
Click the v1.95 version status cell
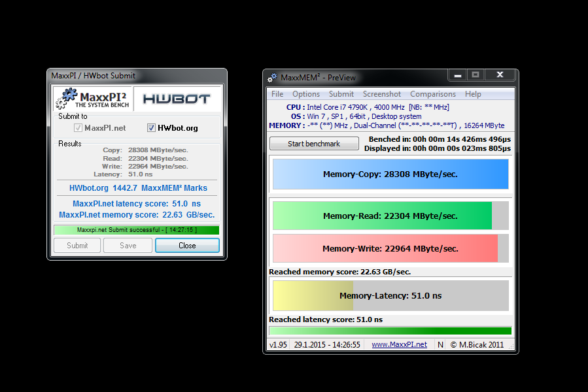pyautogui.click(x=278, y=344)
